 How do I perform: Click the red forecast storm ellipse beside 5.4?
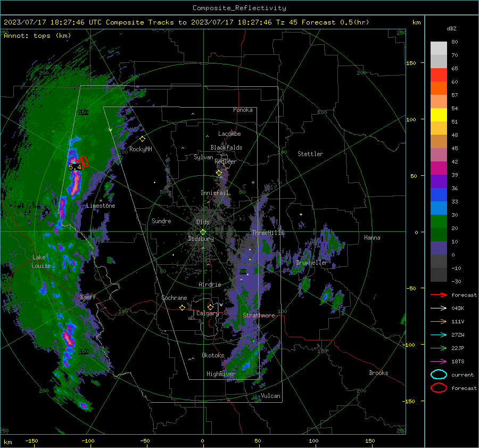(x=84, y=161)
